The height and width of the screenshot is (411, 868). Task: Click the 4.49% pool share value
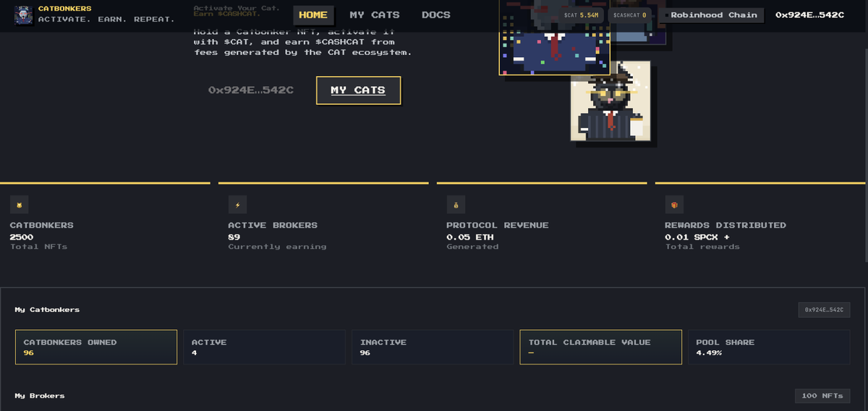point(710,353)
